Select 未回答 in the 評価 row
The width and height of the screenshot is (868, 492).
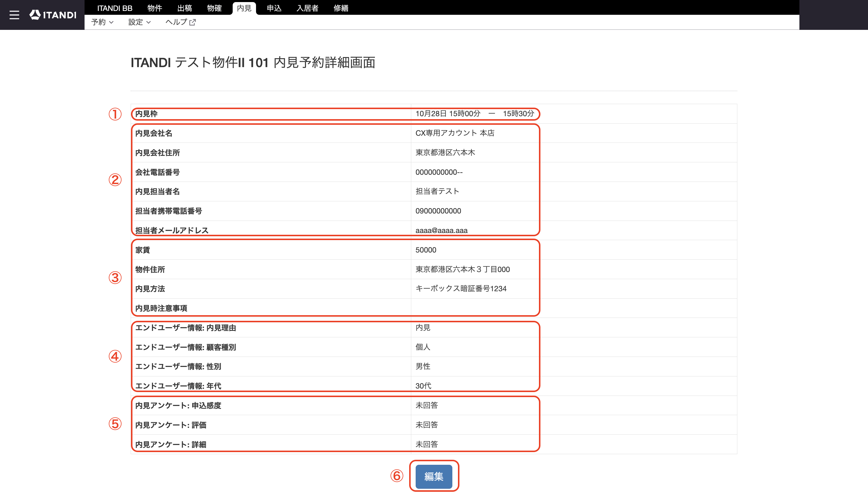[426, 425]
